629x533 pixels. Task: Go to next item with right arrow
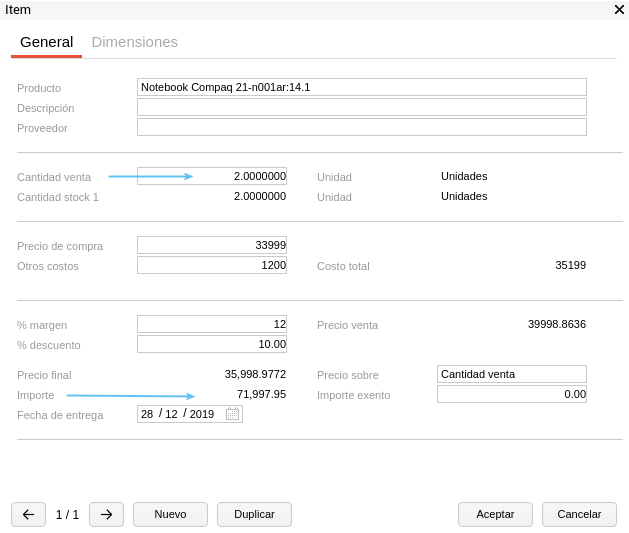106,514
